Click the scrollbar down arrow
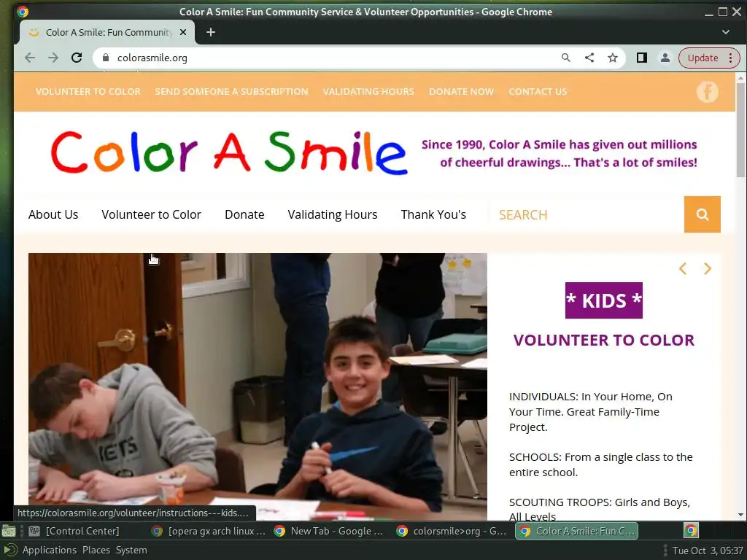 click(x=741, y=515)
